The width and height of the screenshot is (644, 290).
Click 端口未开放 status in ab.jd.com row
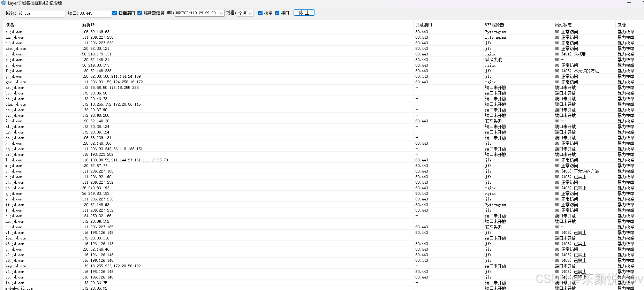tap(565, 87)
